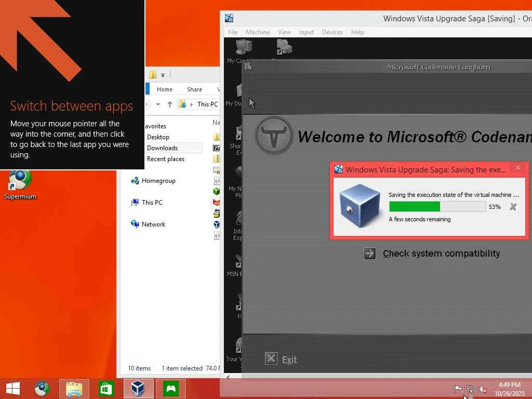Viewport: 532px width, 399px height.
Task: Launch Supermium from the taskbar
Action: click(x=42, y=389)
